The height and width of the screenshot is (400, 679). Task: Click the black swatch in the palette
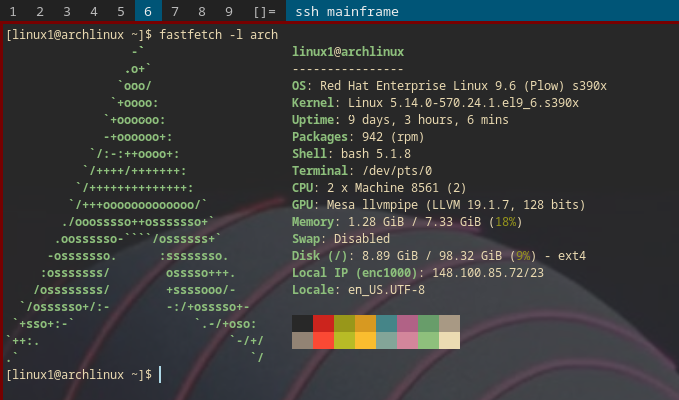(302, 323)
